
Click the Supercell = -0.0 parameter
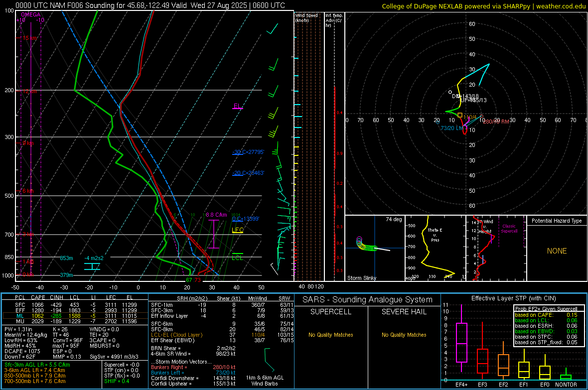click(x=122, y=365)
